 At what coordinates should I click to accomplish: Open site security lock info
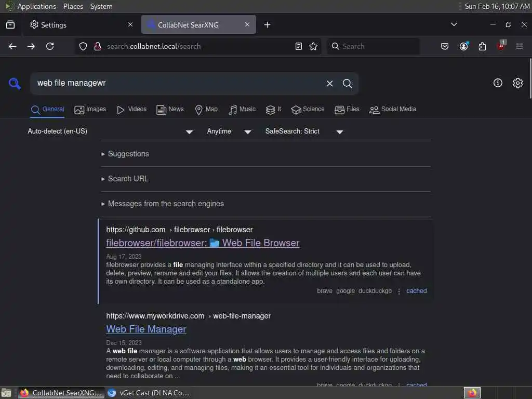(98, 46)
